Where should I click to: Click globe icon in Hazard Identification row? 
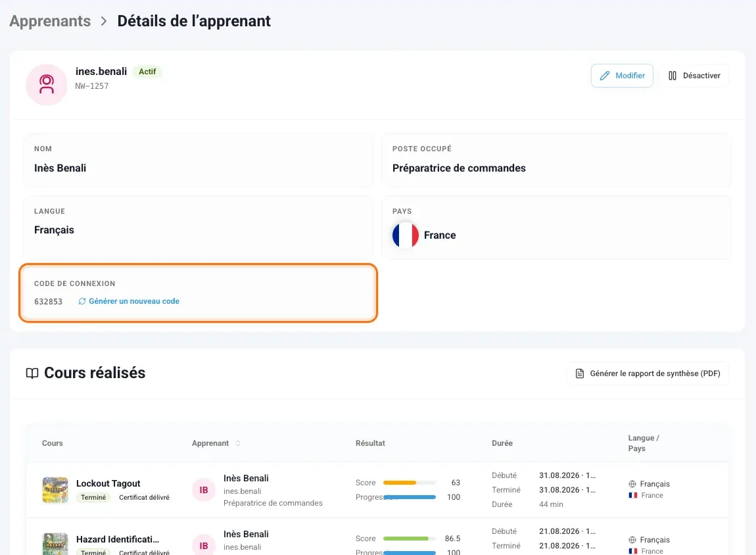click(632, 540)
